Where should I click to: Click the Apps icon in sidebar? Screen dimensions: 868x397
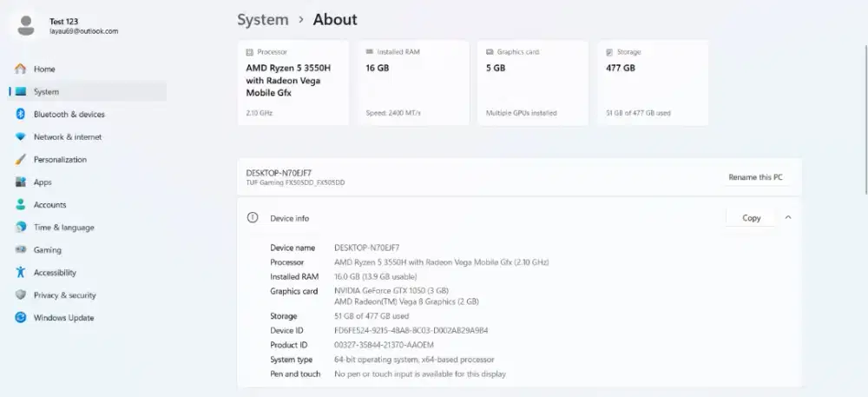point(21,182)
